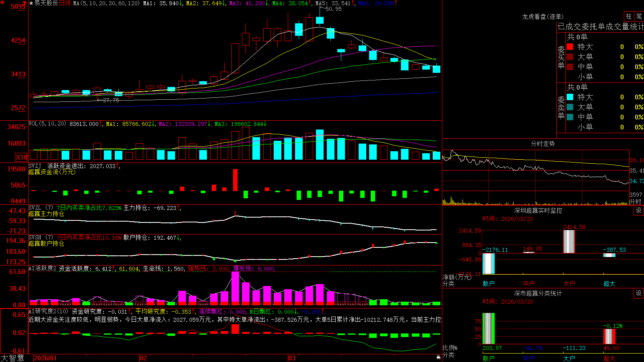The width and height of the screenshot is (644, 362).
Task: Click the 爆发线: 6.000 value
Action: (254, 269)
